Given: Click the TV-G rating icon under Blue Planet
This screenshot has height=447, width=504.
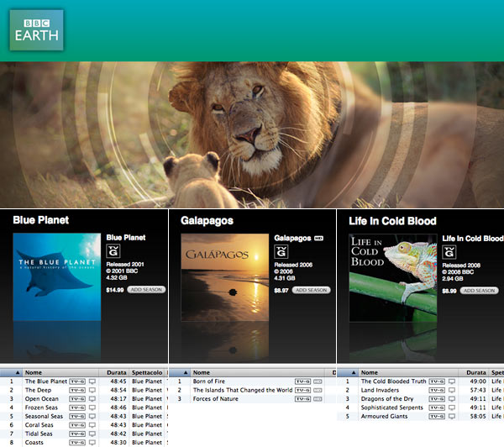Looking at the screenshot, I should point(113,251).
